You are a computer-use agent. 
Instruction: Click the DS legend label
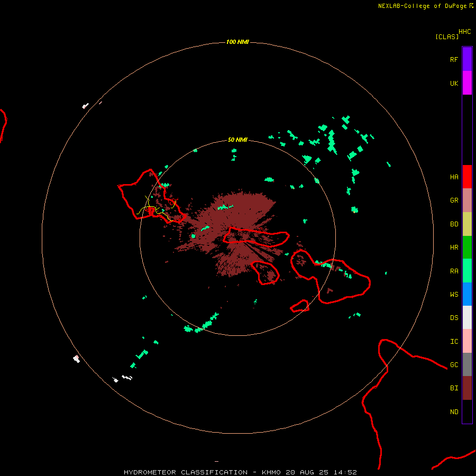[454, 317]
